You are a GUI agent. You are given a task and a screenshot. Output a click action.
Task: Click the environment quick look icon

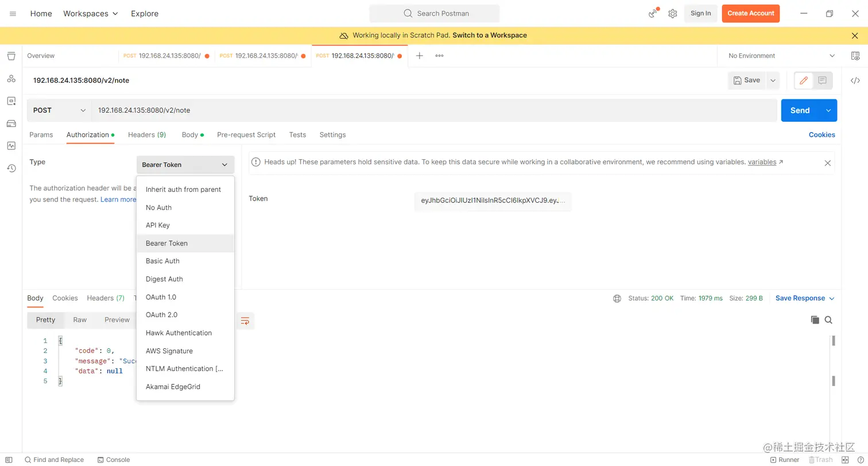(855, 56)
